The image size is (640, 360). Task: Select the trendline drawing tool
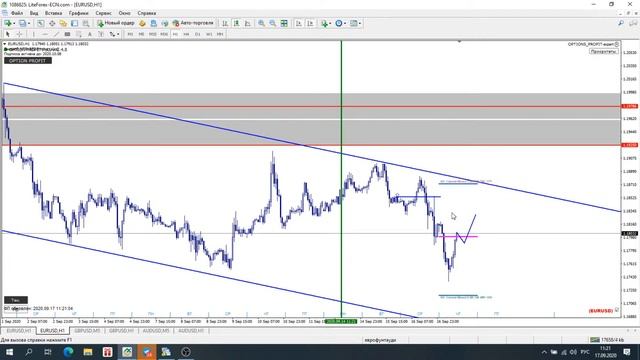pyautogui.click(x=56, y=34)
